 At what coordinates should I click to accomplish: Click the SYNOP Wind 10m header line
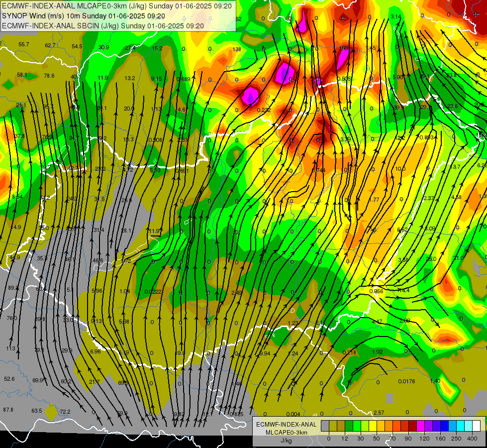84,16
